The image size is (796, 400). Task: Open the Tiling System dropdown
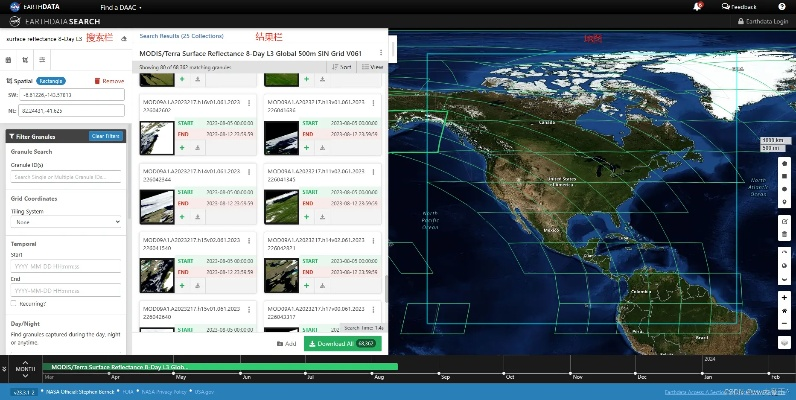coord(65,222)
